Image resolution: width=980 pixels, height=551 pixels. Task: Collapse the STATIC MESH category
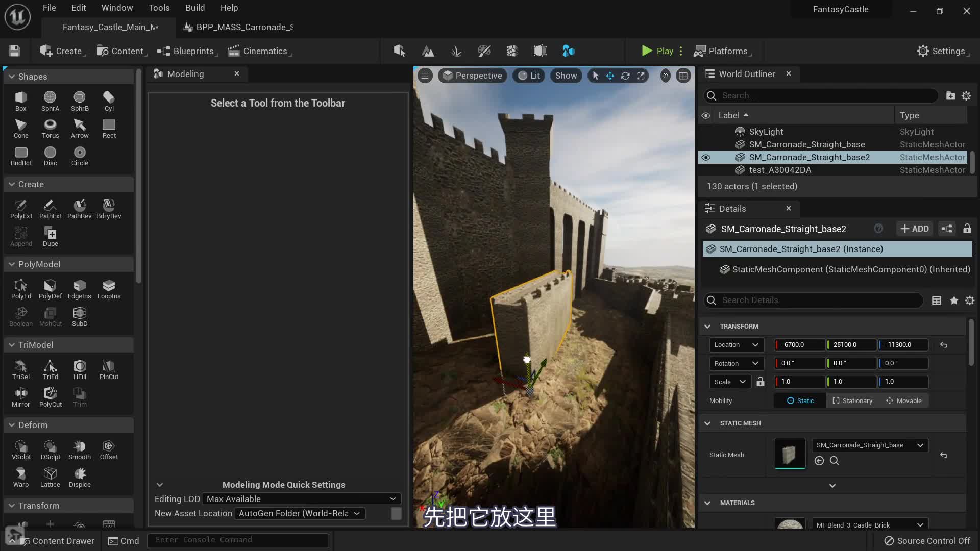(707, 423)
